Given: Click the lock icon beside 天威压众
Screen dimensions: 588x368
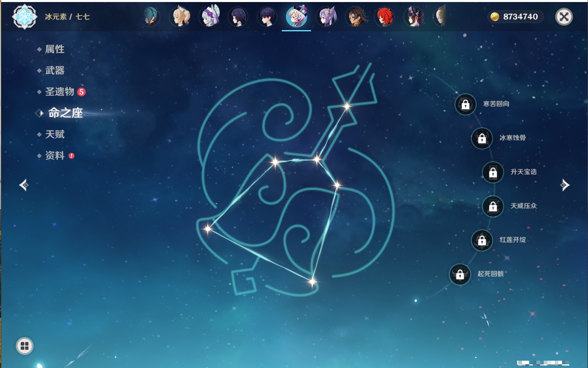Looking at the screenshot, I should click(493, 207).
